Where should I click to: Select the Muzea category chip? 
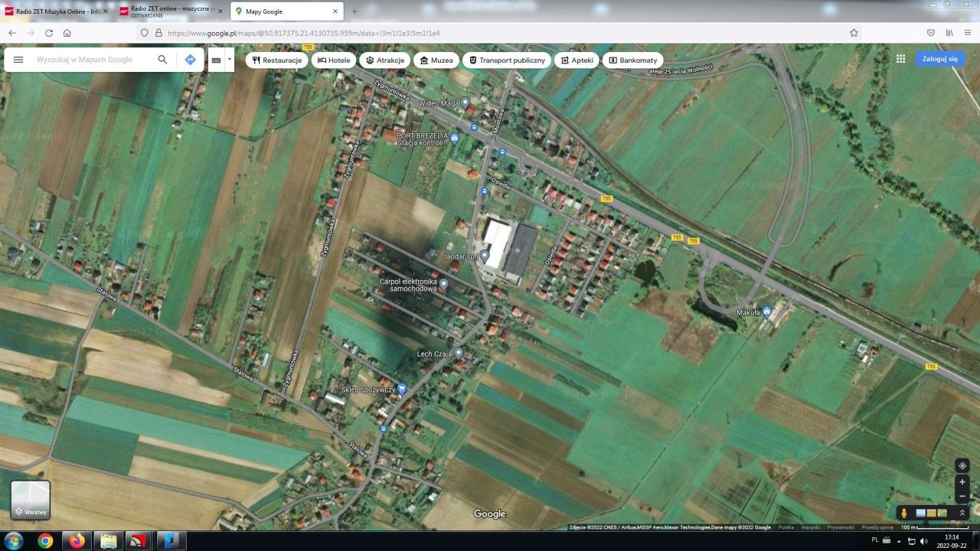[x=436, y=60]
